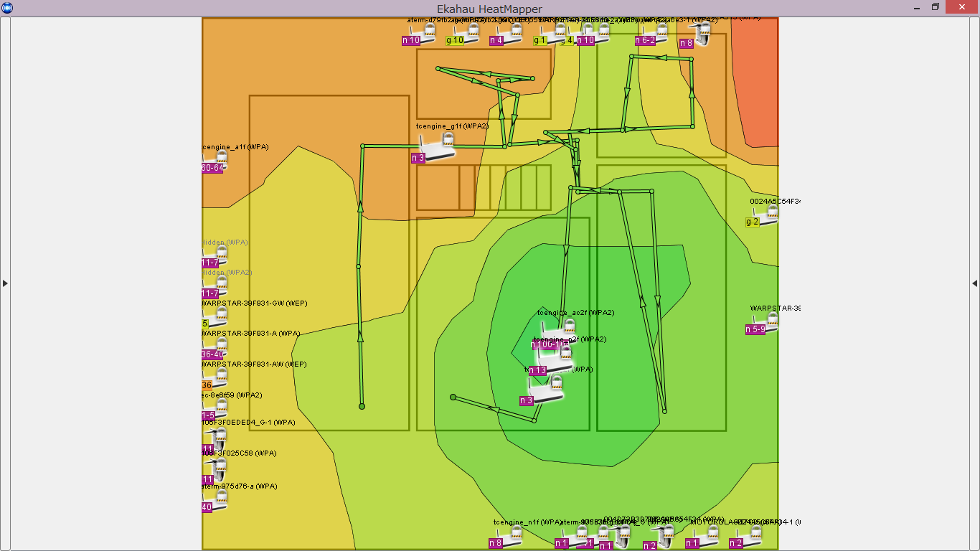Image resolution: width=980 pixels, height=551 pixels.
Task: Select the 106F3F0EDED4_G-1 (WPA) access point
Action: (215, 438)
